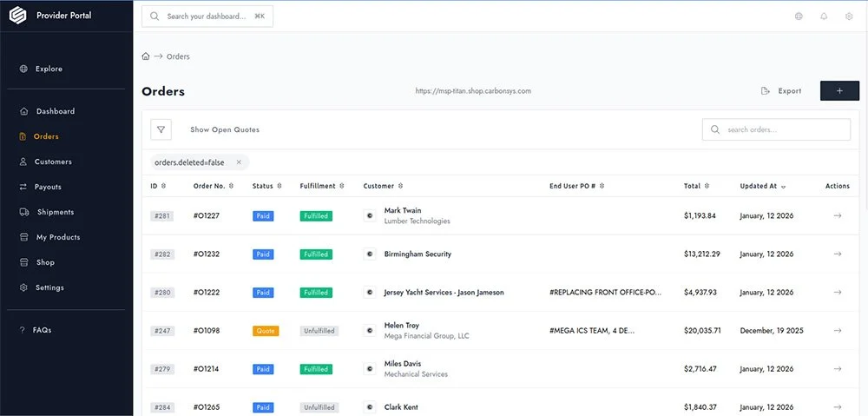Click the plus button to add order
Screen dimensions: 868x416
pos(839,91)
